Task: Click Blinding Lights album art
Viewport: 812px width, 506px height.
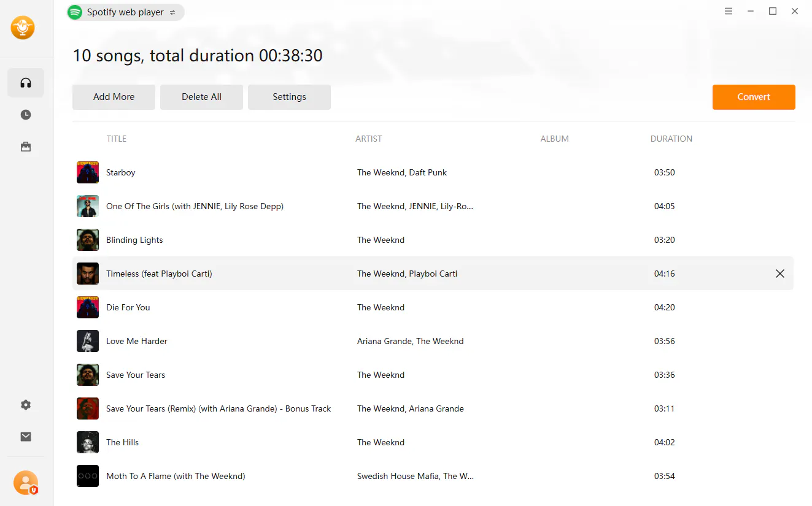Action: point(88,240)
